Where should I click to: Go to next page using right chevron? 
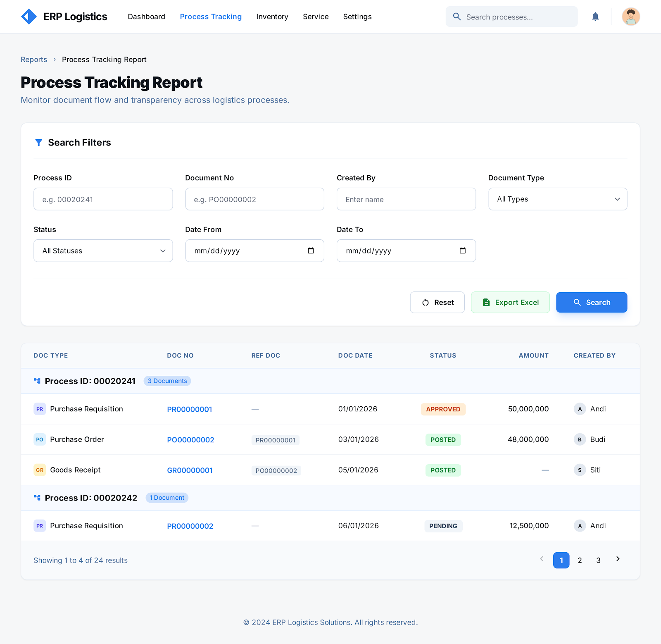pos(618,559)
